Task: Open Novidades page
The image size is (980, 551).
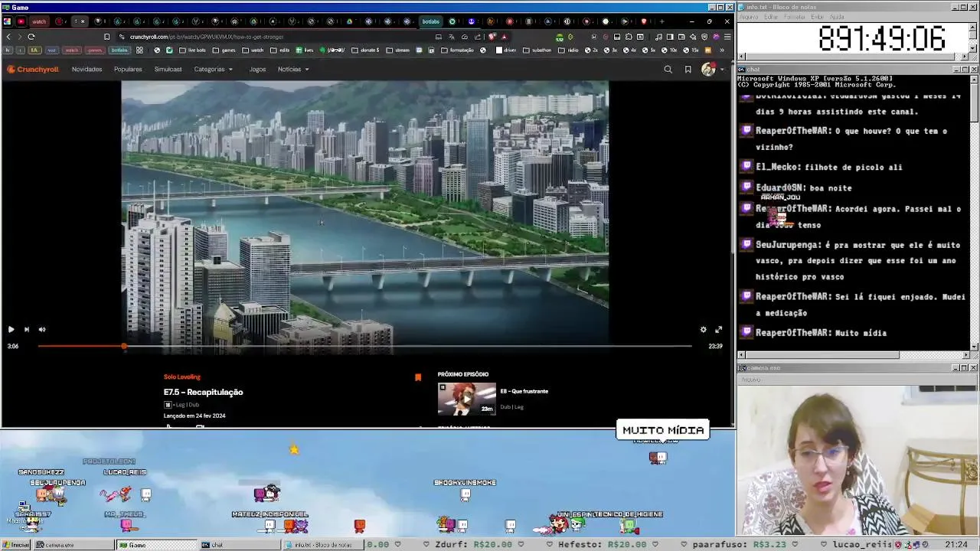Action: coord(87,70)
